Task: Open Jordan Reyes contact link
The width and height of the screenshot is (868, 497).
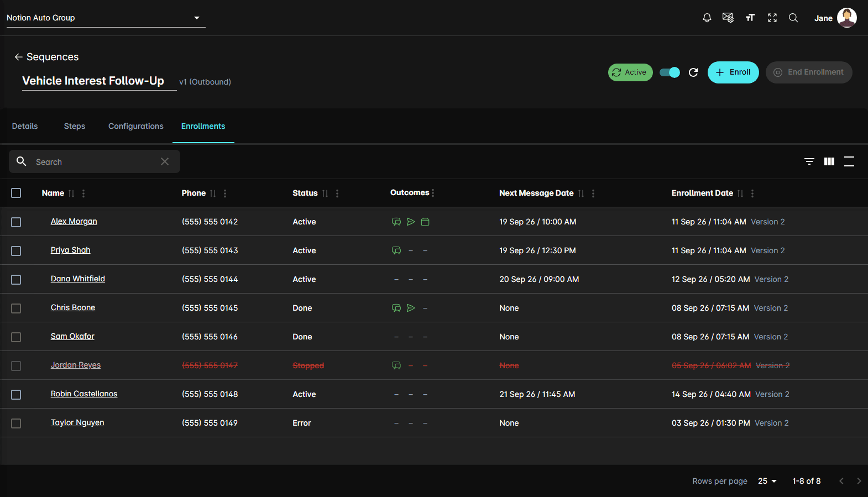Action: (x=76, y=365)
